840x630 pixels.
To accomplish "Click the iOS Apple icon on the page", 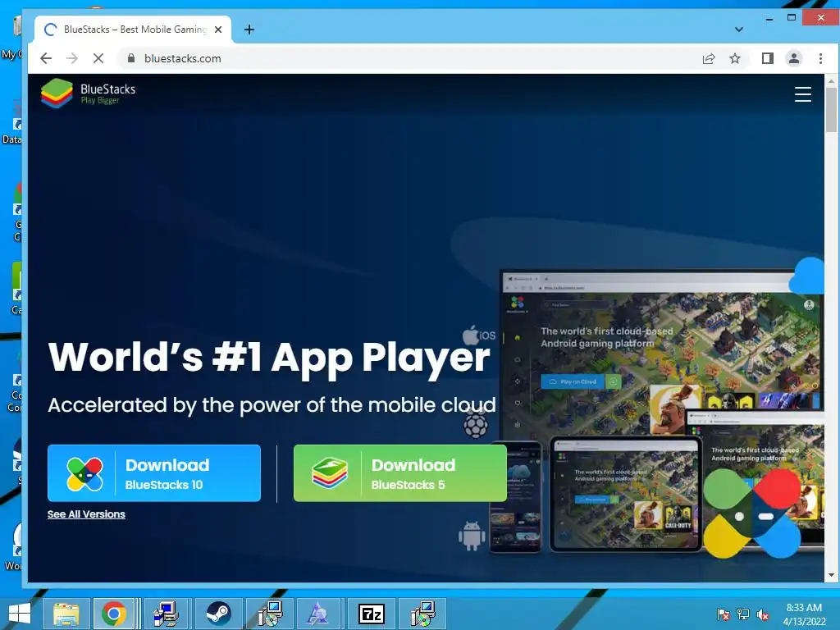I will pos(478,336).
